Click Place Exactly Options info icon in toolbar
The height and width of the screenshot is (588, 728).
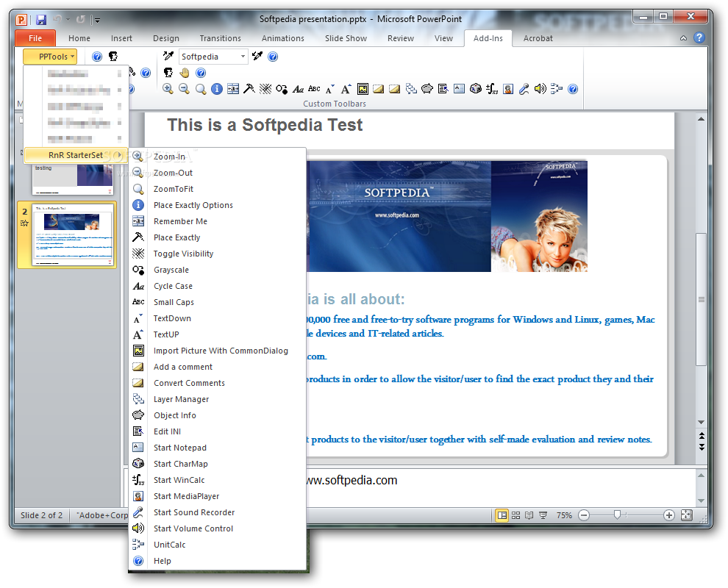[x=216, y=89]
